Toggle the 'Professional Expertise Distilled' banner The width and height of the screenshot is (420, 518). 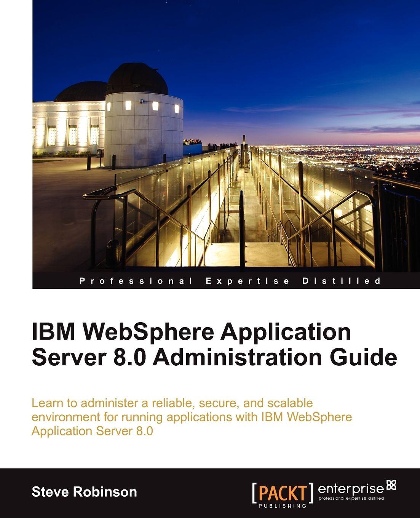228,280
